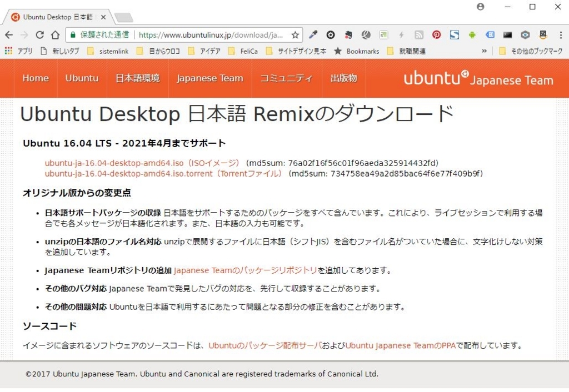
Task: Open Japanese Teamのパッケージリポジトリ link
Action: (x=246, y=270)
